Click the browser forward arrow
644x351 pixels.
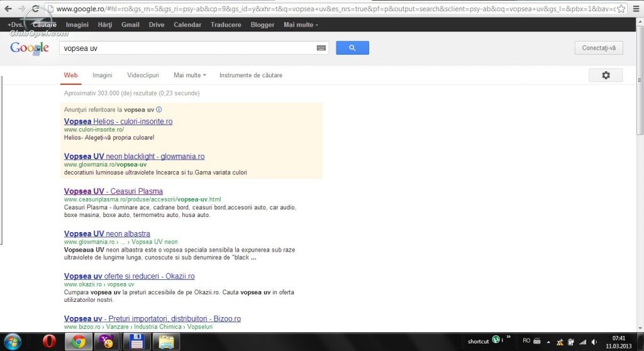tap(22, 9)
